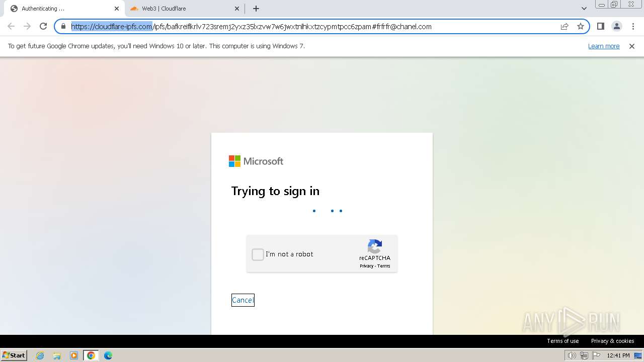Viewport: 644px width, 362px height.
Task: Open Privacy & cookies in footer
Action: pyautogui.click(x=612, y=341)
